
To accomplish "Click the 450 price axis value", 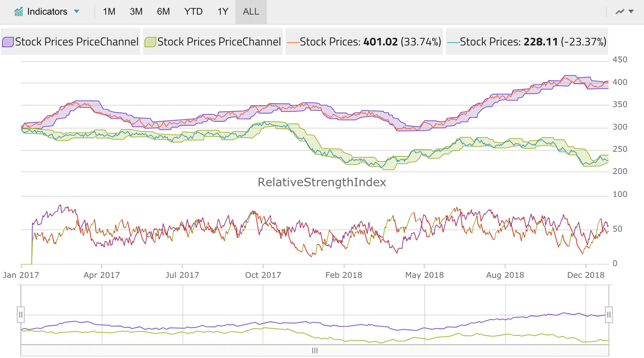I will coord(620,60).
